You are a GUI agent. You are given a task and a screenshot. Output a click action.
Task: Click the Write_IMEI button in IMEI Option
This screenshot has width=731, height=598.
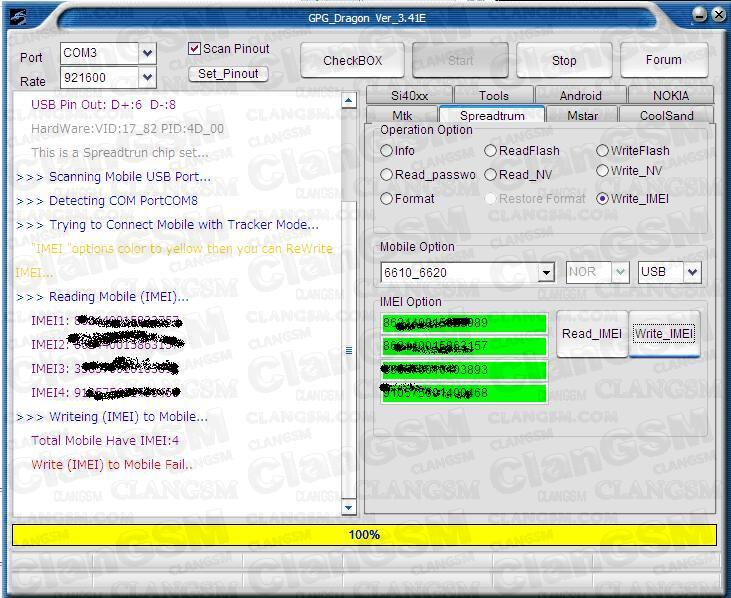(x=664, y=334)
